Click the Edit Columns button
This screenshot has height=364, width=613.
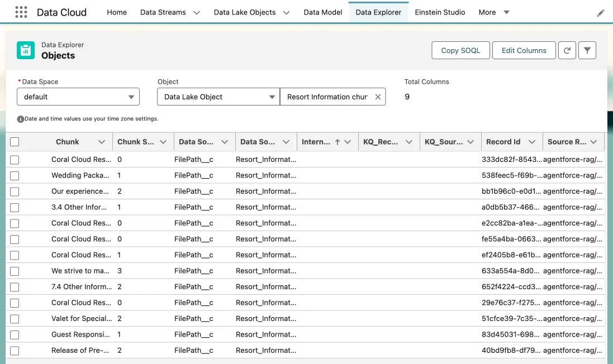click(524, 50)
